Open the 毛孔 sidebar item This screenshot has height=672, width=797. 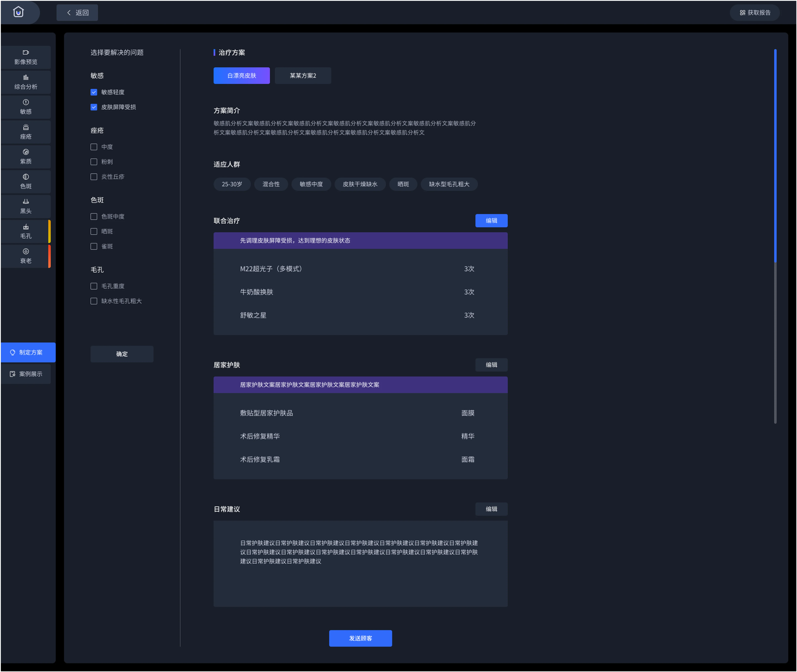(x=26, y=231)
